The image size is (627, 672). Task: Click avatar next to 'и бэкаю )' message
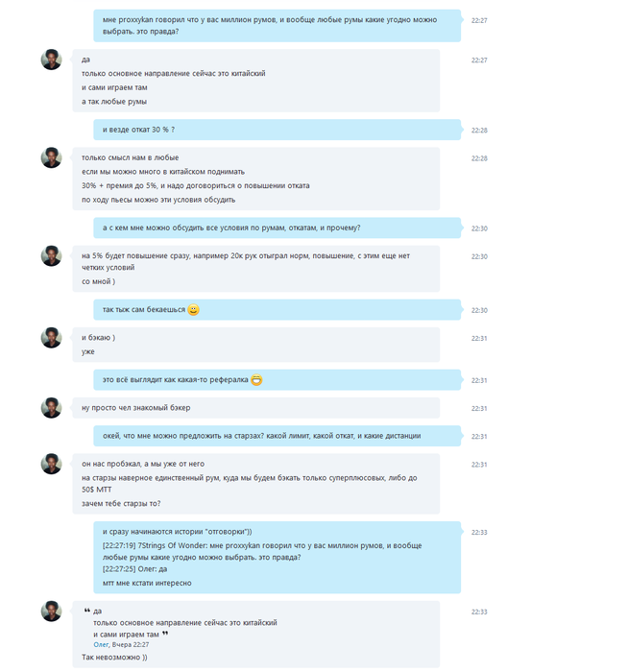52,338
